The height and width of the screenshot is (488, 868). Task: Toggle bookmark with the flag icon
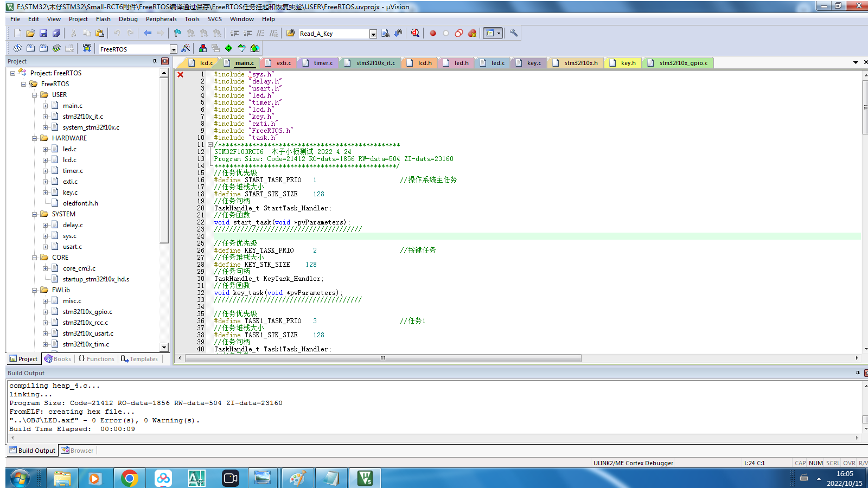(177, 33)
